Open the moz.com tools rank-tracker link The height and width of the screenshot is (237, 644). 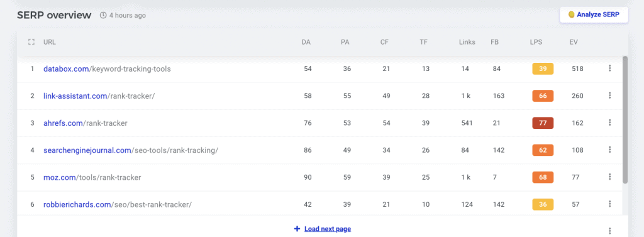pos(92,177)
